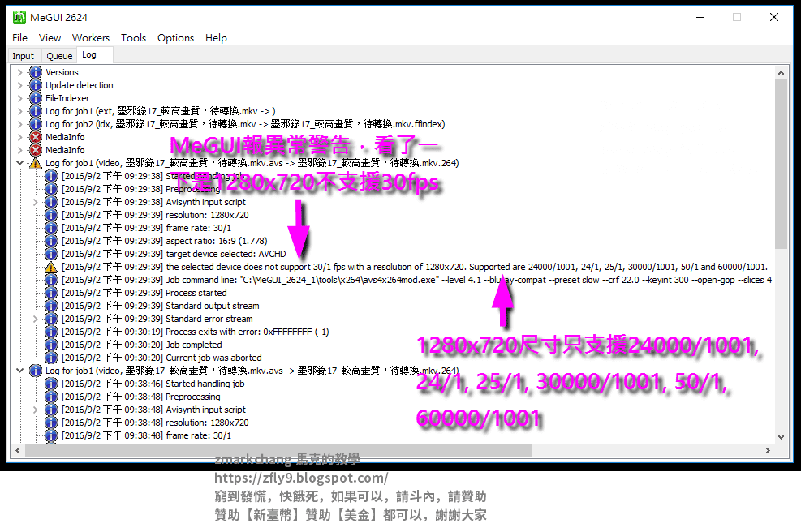Screen dimensions: 801x532
Task: Click the MeGUI app icon in title bar
Action: click(x=19, y=17)
